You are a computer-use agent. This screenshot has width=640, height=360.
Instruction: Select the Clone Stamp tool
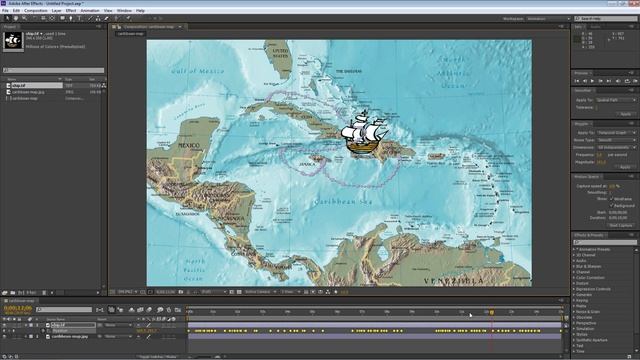(x=98, y=18)
